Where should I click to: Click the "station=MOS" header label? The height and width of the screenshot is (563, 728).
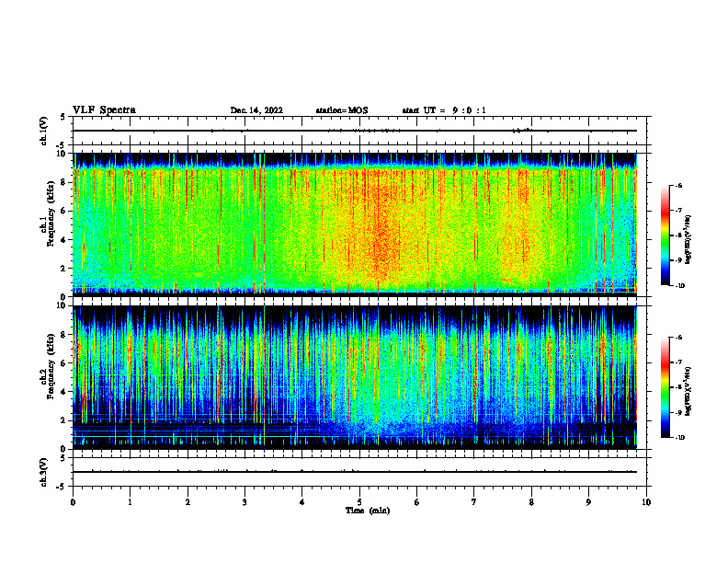click(342, 110)
